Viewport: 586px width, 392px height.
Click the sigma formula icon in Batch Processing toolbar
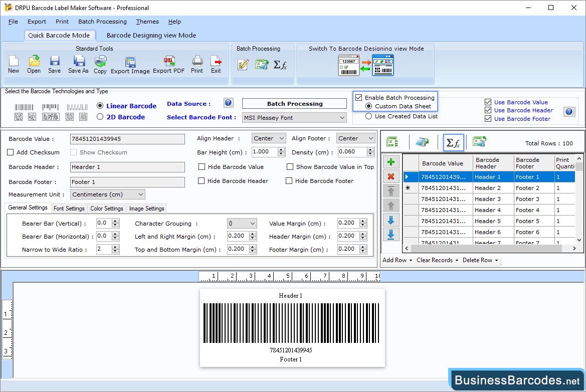tap(280, 65)
